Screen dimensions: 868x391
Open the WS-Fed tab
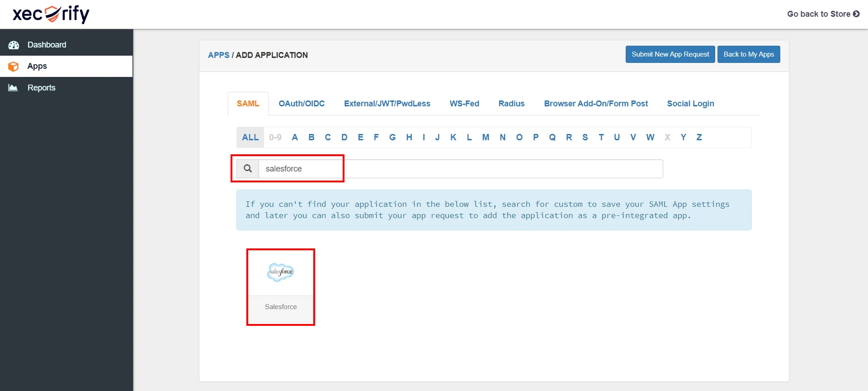[x=464, y=104]
